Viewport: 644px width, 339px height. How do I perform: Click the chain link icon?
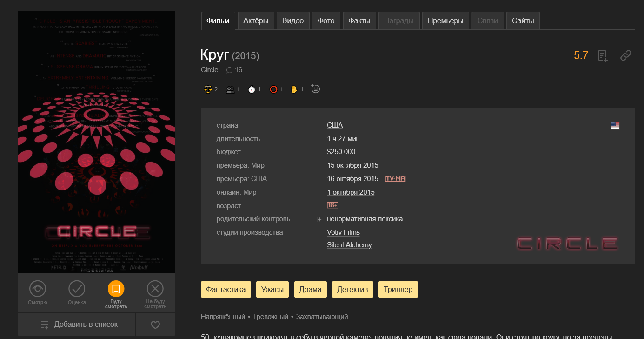click(x=626, y=56)
